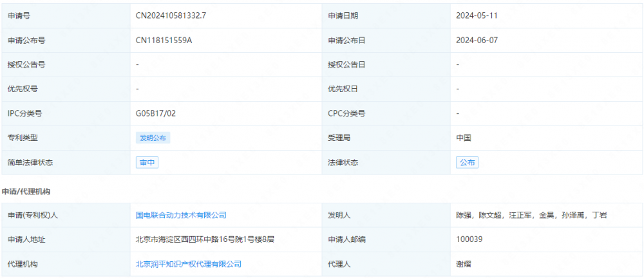Click the 申请公布日 field label
The image size is (644, 278).
(346, 41)
